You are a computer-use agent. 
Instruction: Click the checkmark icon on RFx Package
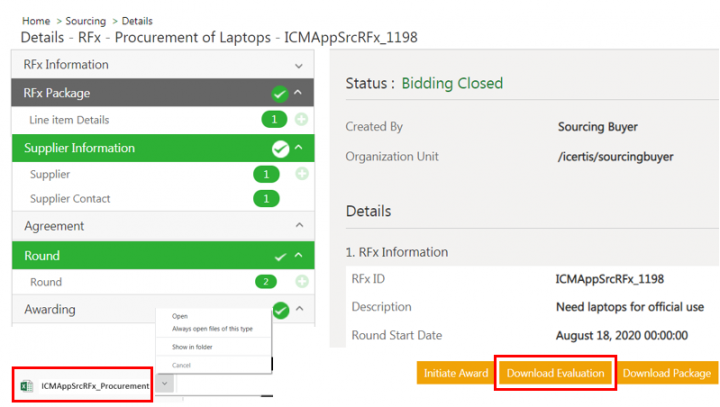[280, 94]
